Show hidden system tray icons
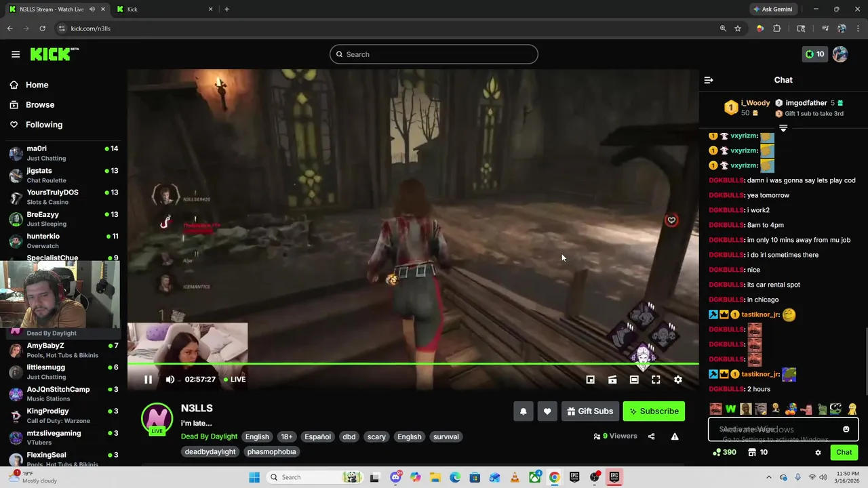Viewport: 868px width, 488px height. tap(770, 477)
